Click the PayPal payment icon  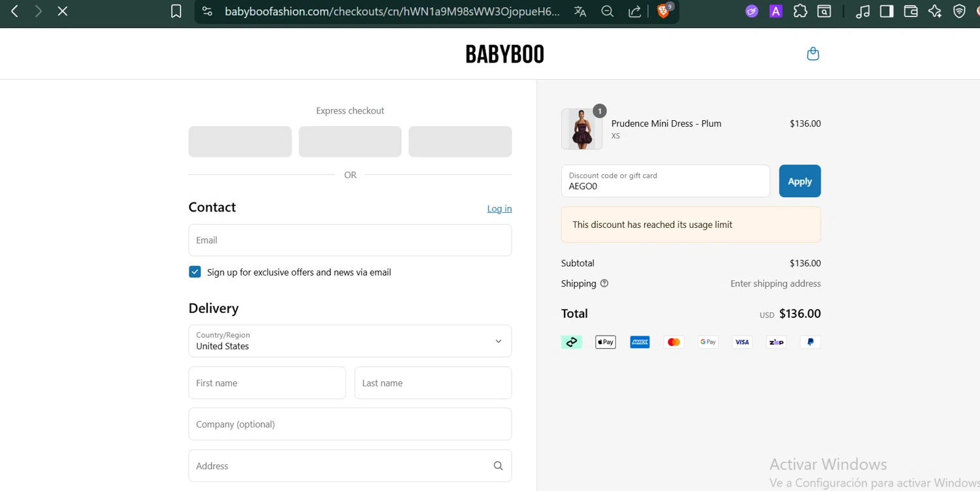point(810,342)
